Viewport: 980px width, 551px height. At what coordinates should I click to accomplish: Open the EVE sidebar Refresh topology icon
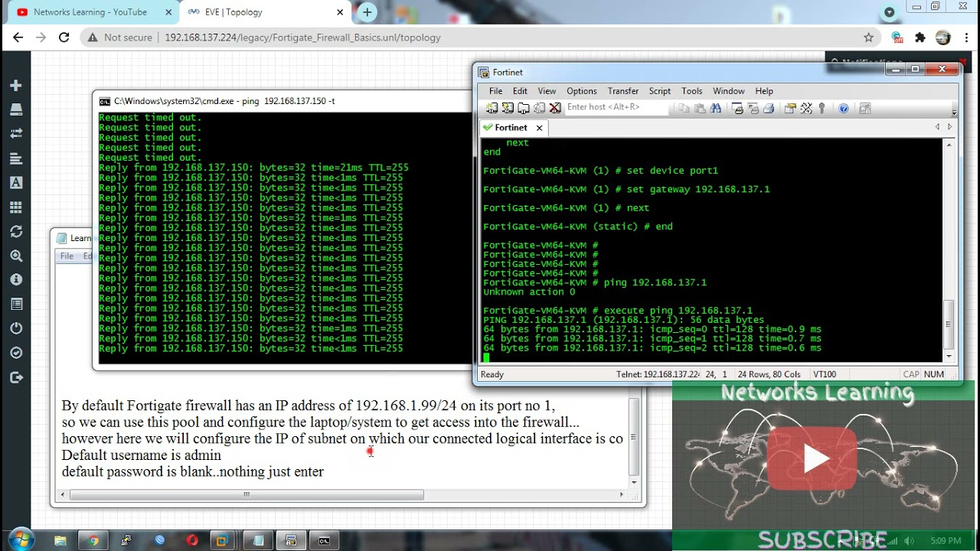16,231
